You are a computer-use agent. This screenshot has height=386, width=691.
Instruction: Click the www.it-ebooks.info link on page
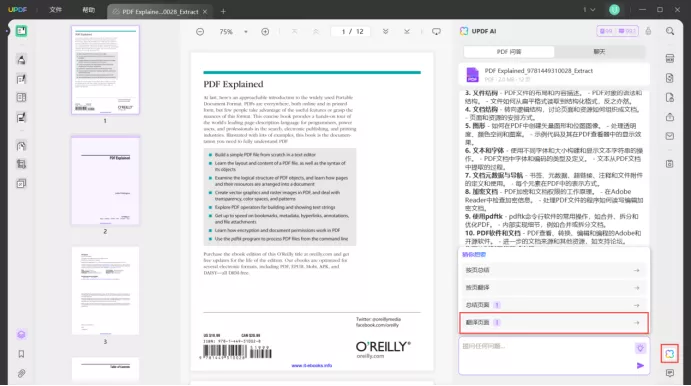[x=312, y=365]
